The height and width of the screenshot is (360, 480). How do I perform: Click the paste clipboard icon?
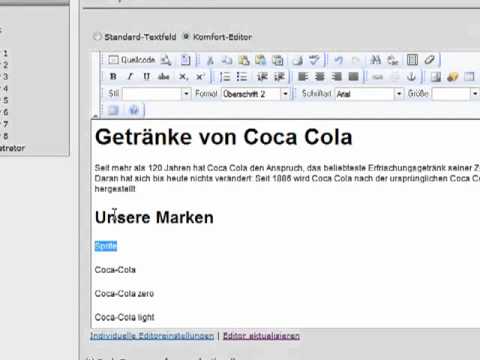(x=244, y=60)
